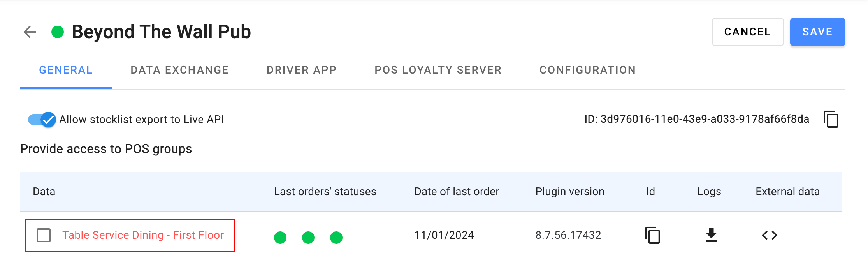The image size is (868, 275).
Task: Open the Driver App tab
Action: tap(301, 70)
